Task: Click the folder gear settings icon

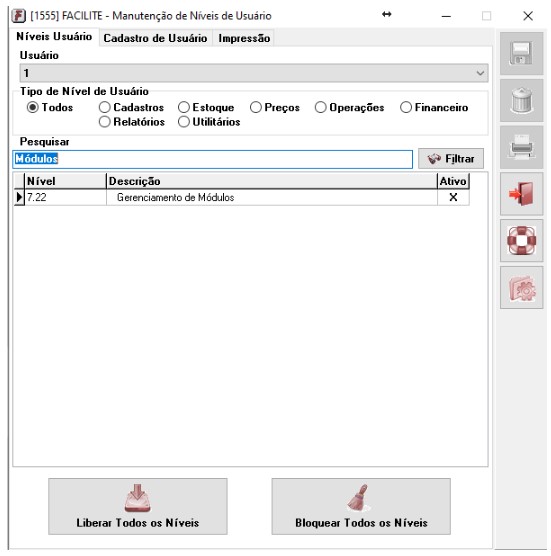Action: pos(521,288)
